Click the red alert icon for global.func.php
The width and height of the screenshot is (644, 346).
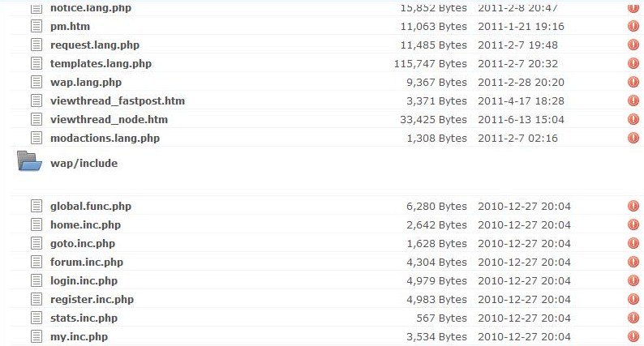point(633,206)
